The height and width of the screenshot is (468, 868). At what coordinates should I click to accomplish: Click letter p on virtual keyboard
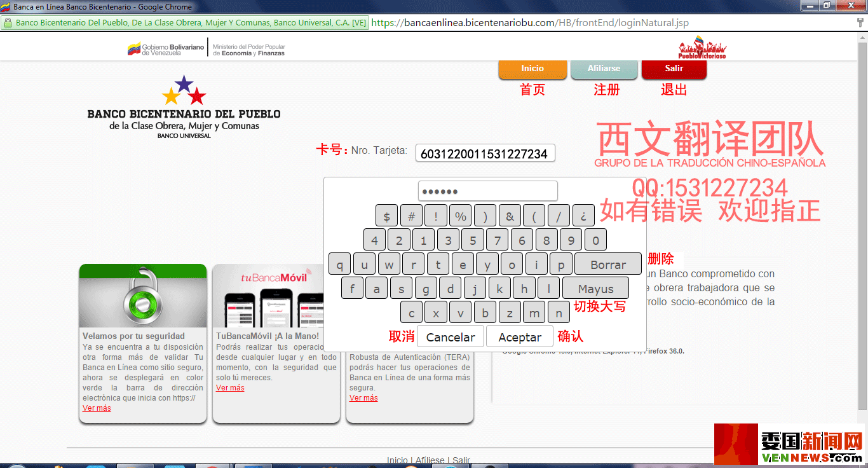pos(561,264)
